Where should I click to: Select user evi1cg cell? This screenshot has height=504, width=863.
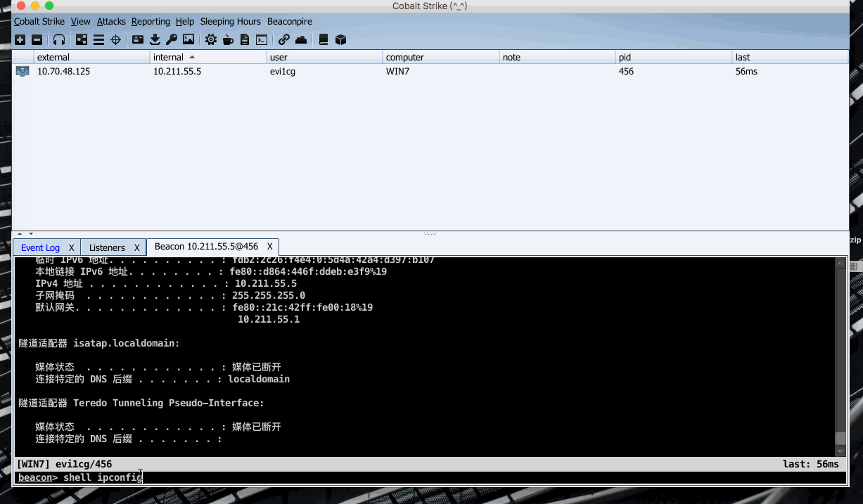point(324,71)
